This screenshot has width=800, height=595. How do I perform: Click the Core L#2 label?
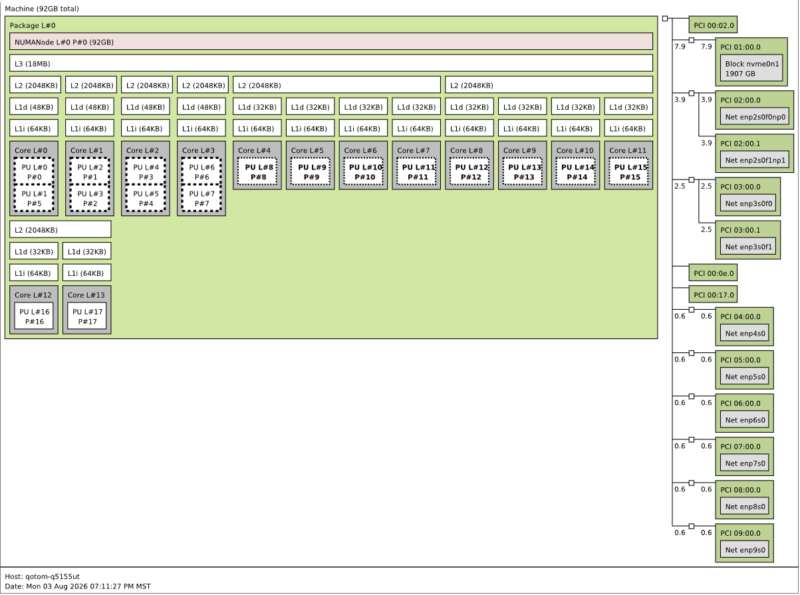142,151
